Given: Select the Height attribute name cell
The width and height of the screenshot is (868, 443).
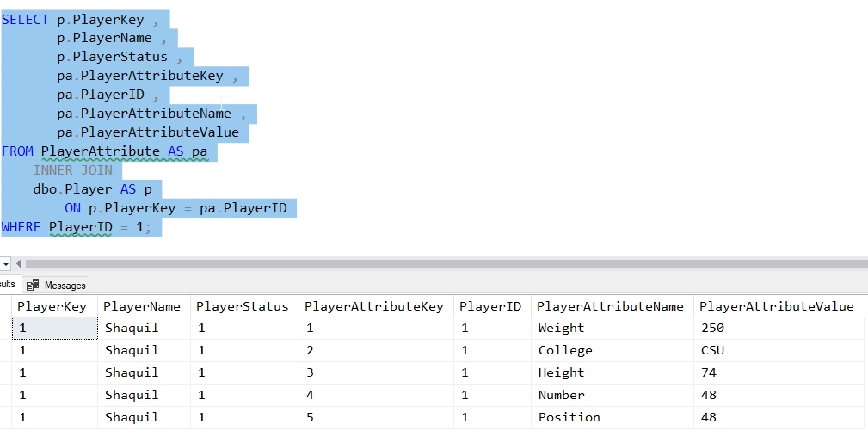Looking at the screenshot, I should [x=561, y=372].
